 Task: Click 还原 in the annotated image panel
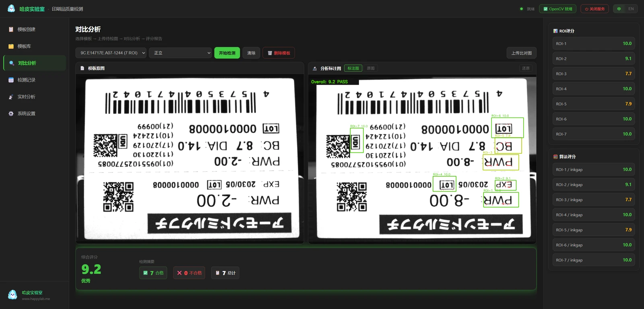point(526,68)
